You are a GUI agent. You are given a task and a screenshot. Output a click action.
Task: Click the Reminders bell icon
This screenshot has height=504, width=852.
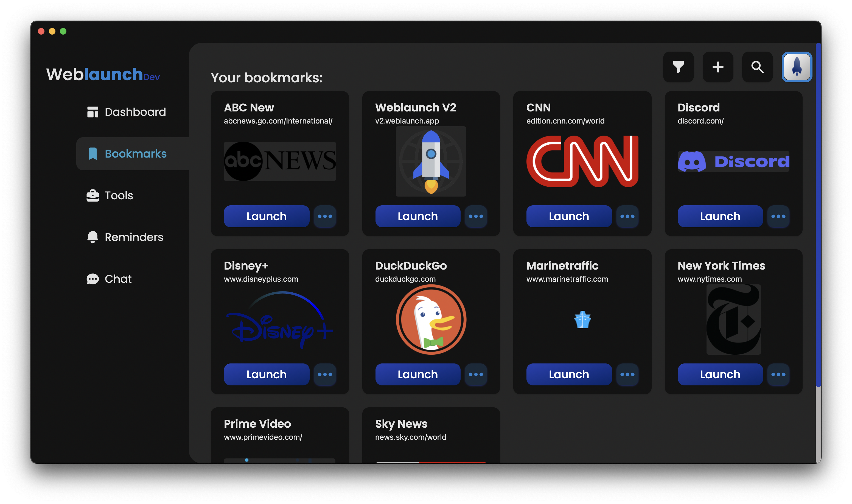click(93, 237)
